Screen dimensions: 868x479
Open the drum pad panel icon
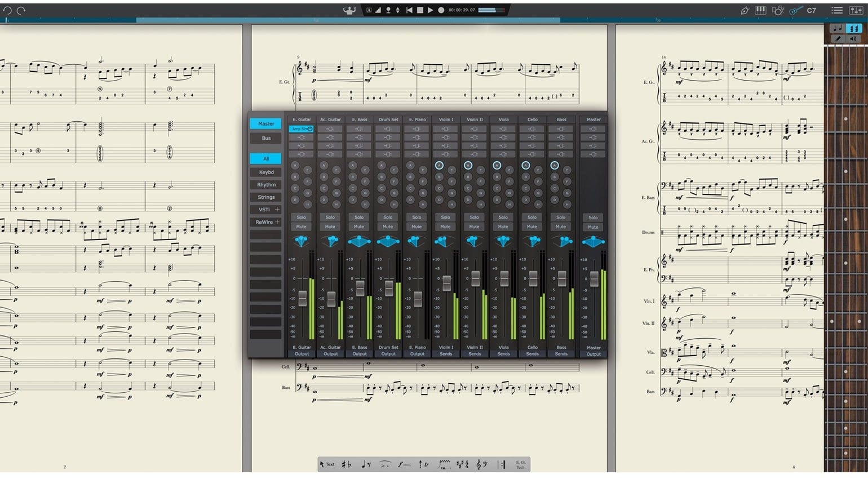tap(778, 10)
